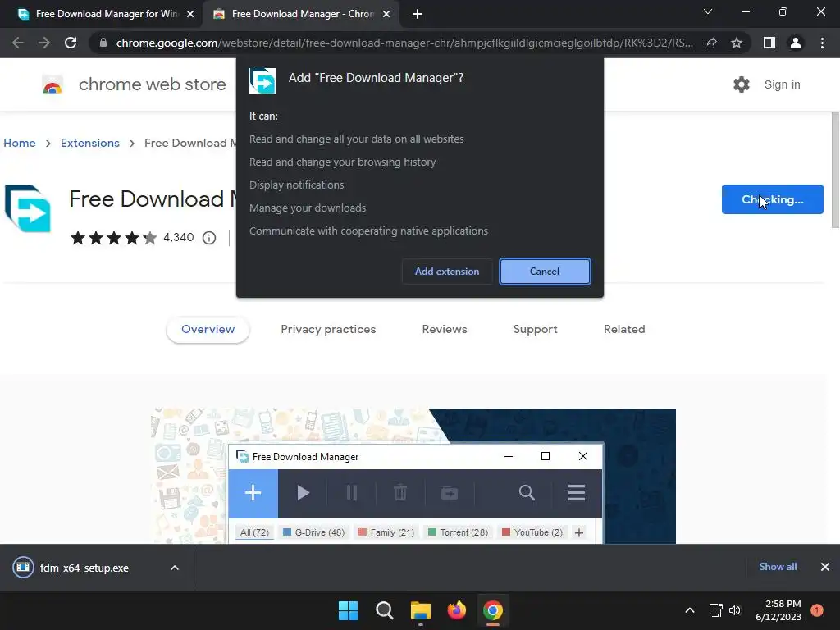Cancel the Add extension dialog
The image size is (840, 630).
pos(545,271)
